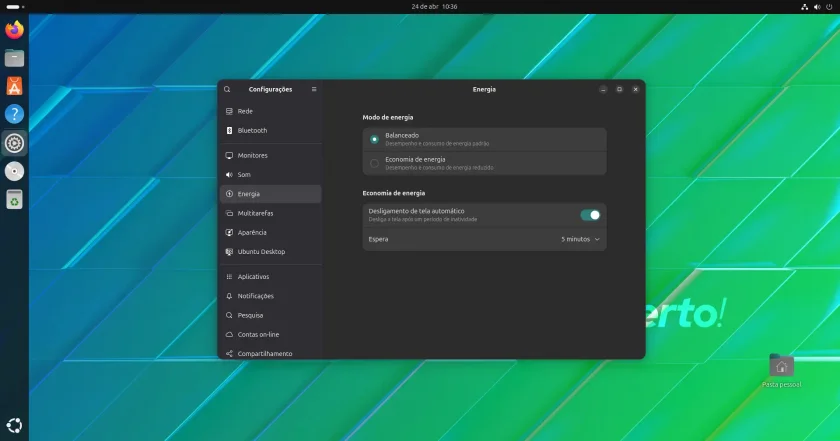This screenshot has height=441, width=840.
Task: Go to the Pesquisa settings page
Action: click(271, 315)
